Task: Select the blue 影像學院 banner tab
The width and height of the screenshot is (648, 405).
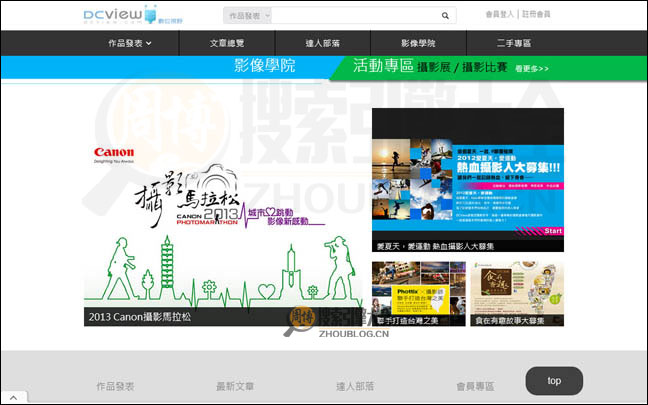Action: pyautogui.click(x=264, y=66)
